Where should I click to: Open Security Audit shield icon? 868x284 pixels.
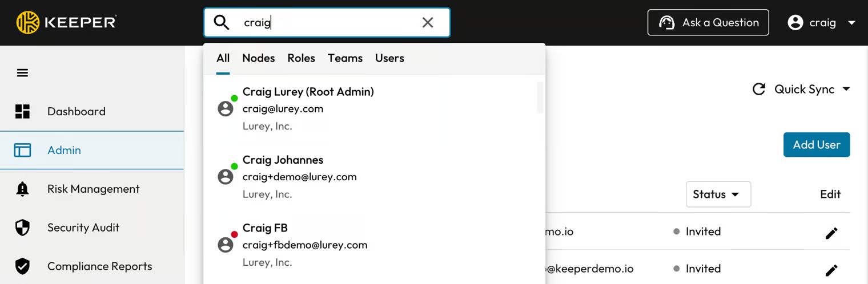point(22,228)
